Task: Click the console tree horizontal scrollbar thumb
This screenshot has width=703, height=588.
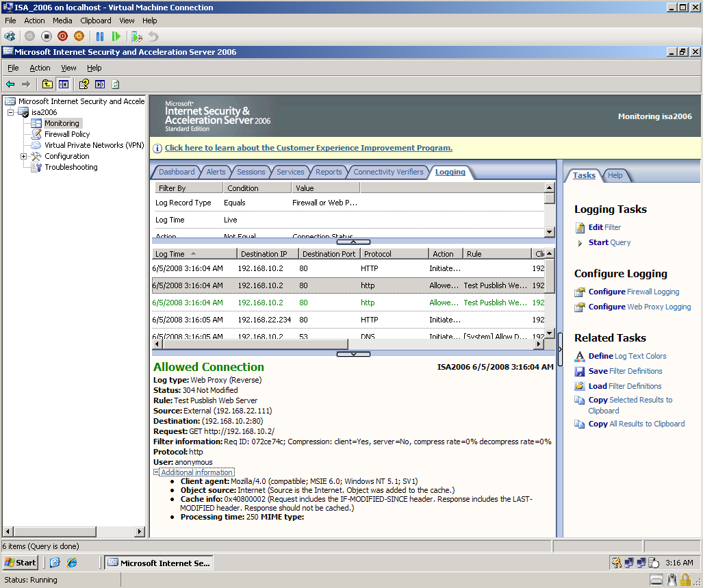Action: pyautogui.click(x=55, y=532)
